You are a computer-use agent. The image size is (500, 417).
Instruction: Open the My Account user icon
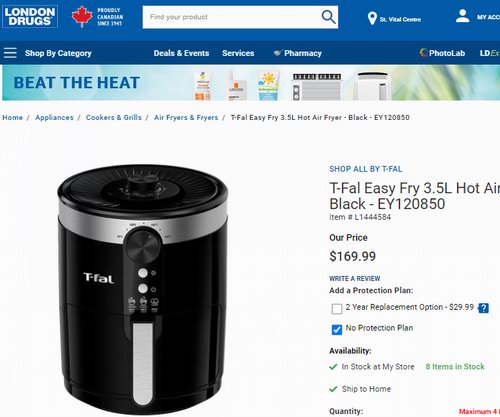(463, 16)
